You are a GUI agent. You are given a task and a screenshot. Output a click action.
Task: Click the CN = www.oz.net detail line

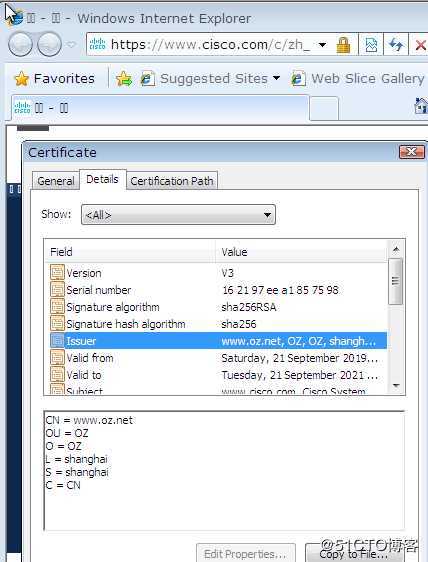(89, 420)
